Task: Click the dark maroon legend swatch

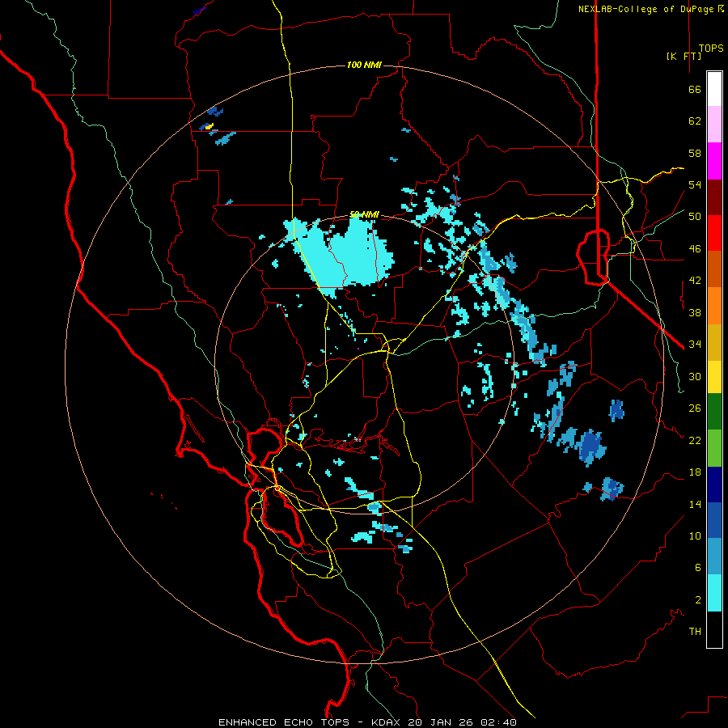Action: [x=714, y=197]
